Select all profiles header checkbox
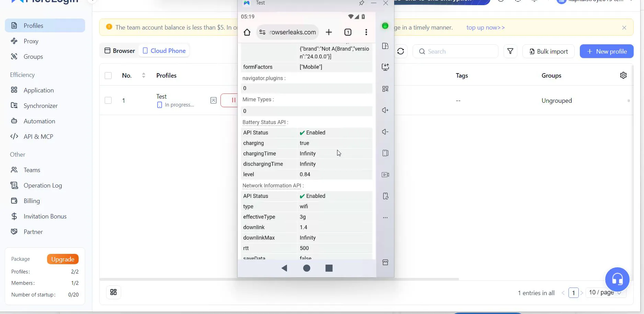Image resolution: width=644 pixels, height=314 pixels. (108, 76)
